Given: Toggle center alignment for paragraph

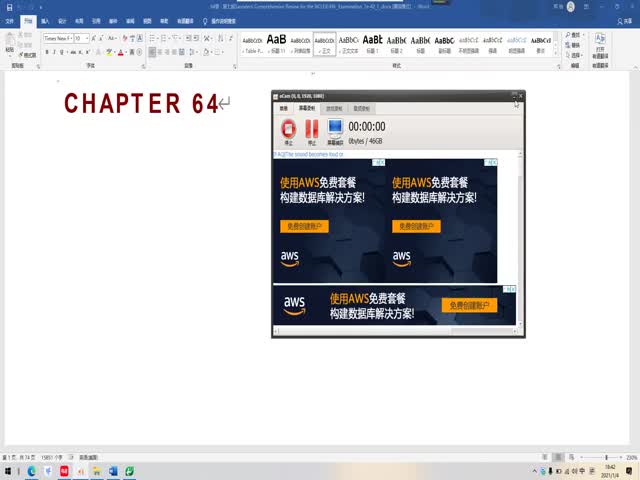Looking at the screenshot, I should click(x=160, y=52).
